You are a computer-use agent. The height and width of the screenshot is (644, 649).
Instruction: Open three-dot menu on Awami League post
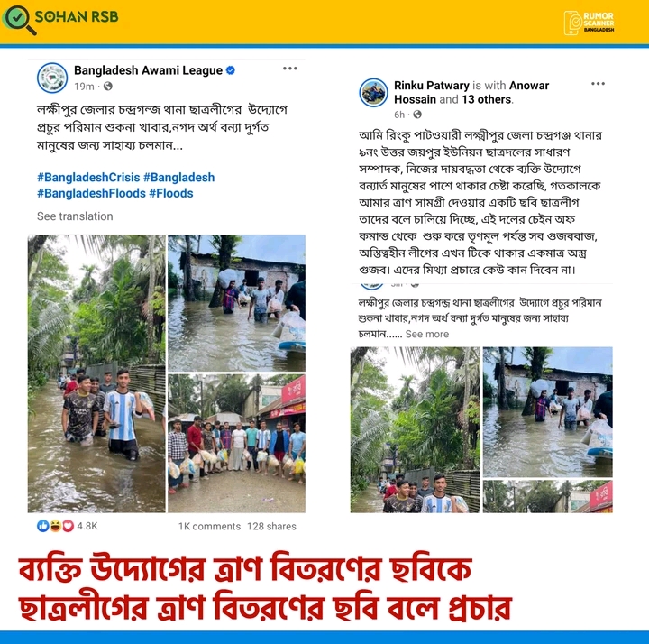(x=289, y=69)
